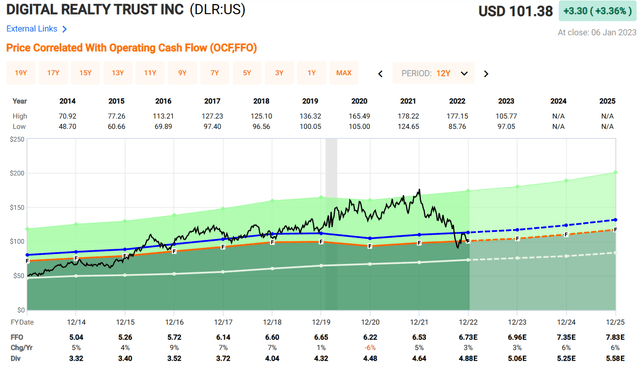The image size is (640, 366).
Task: Go to next period with right arrow
Action: click(486, 74)
